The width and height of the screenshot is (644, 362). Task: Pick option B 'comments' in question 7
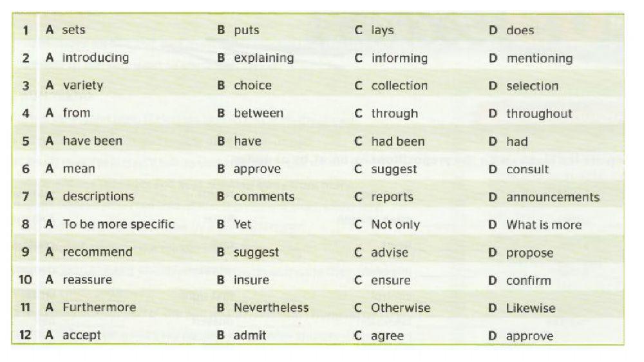click(x=263, y=197)
